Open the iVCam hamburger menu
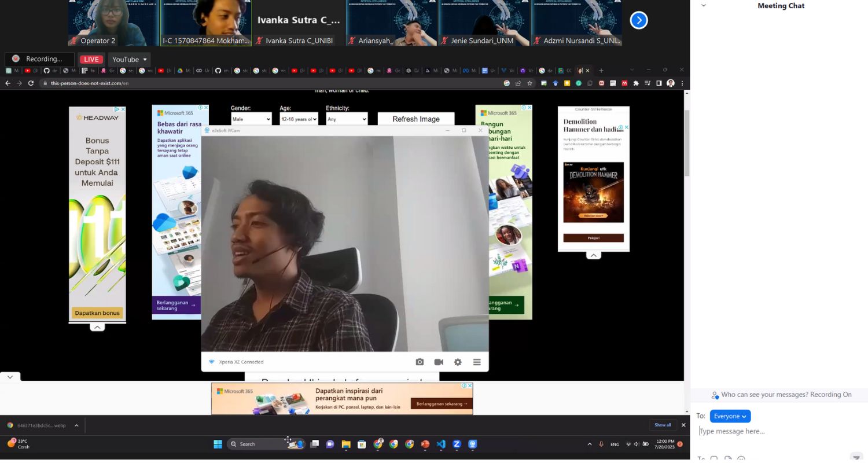 pyautogui.click(x=477, y=362)
